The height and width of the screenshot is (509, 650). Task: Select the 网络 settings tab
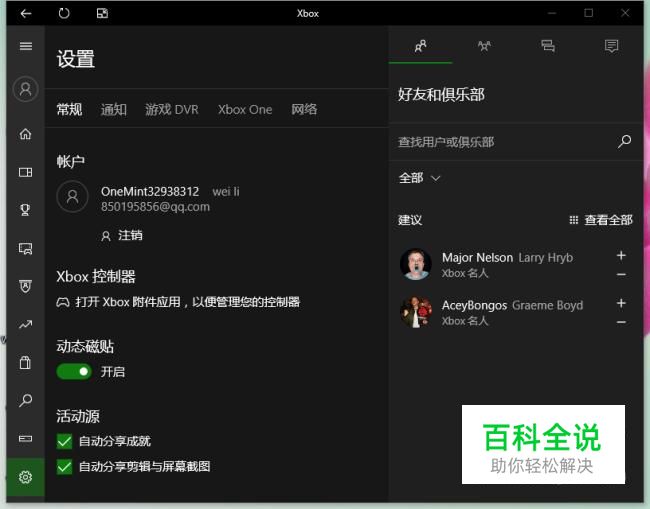[304, 109]
